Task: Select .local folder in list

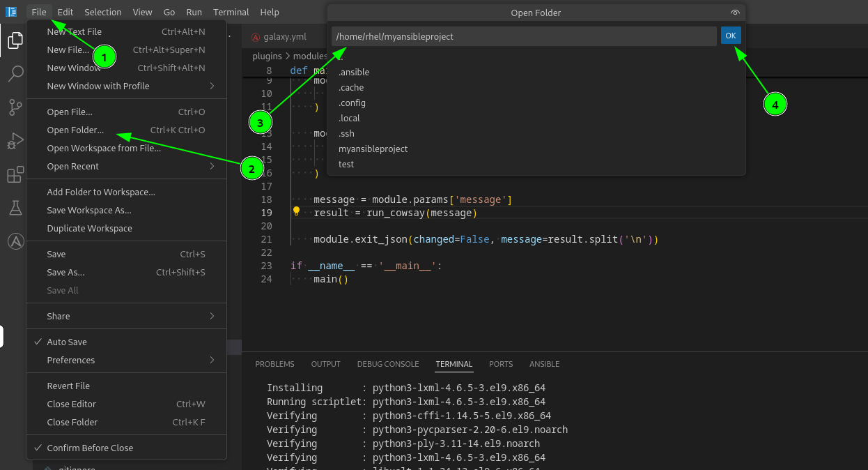Action: click(x=536, y=119)
